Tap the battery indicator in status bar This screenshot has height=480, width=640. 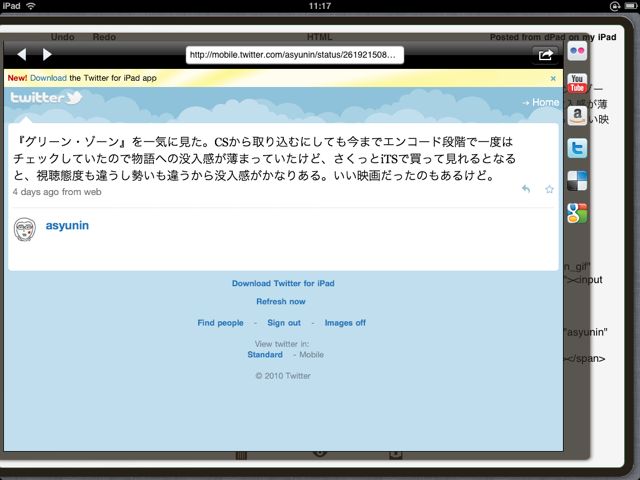(630, 6)
